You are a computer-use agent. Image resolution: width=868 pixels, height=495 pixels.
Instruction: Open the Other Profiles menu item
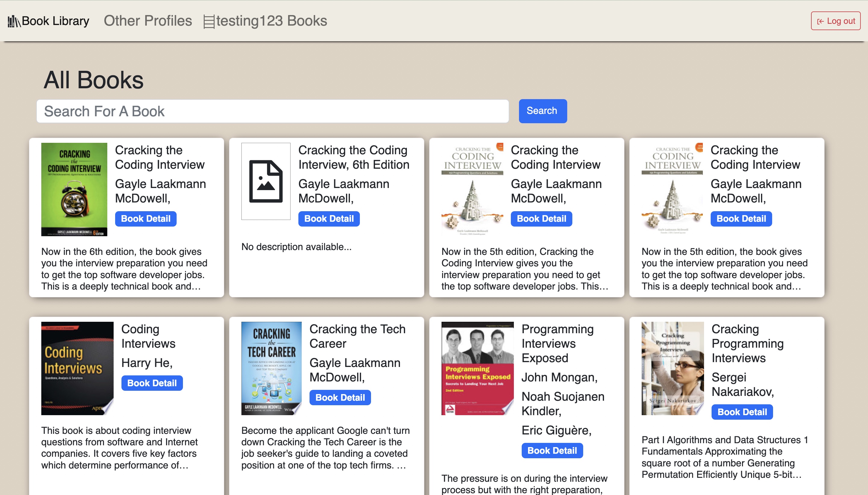[x=148, y=21]
